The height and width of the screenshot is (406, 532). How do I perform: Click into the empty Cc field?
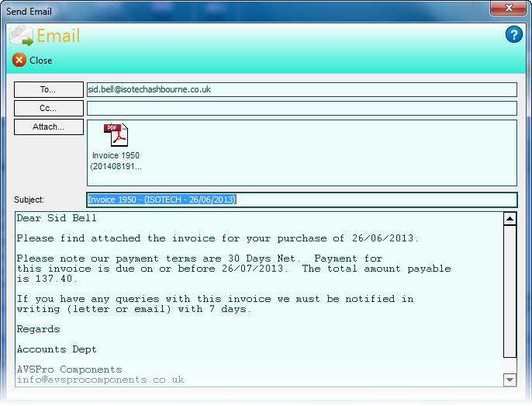[x=302, y=108]
